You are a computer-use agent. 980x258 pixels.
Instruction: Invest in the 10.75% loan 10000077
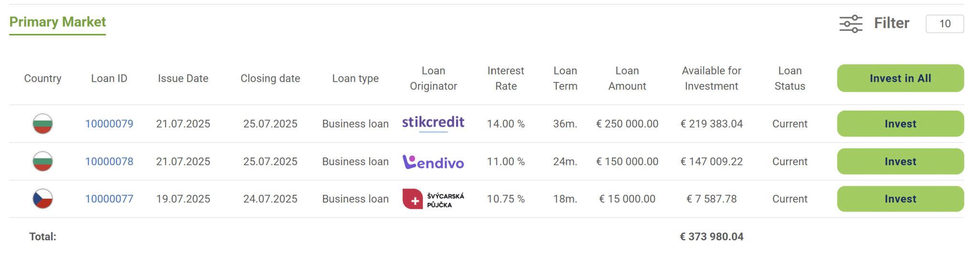pyautogui.click(x=900, y=199)
